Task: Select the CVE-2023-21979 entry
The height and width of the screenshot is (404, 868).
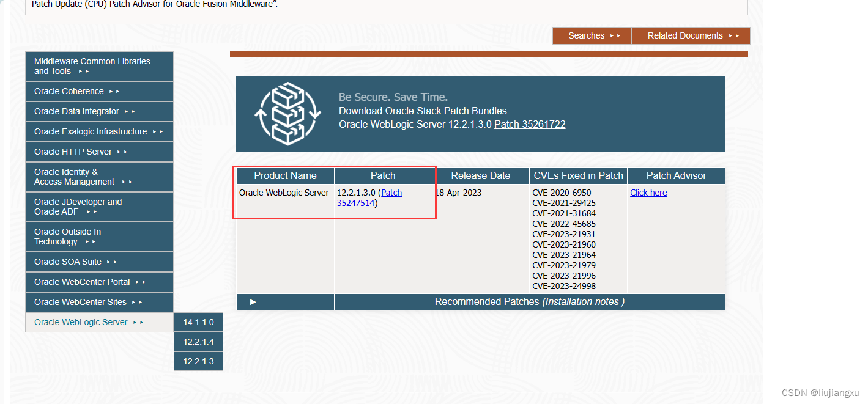Action: click(x=564, y=265)
